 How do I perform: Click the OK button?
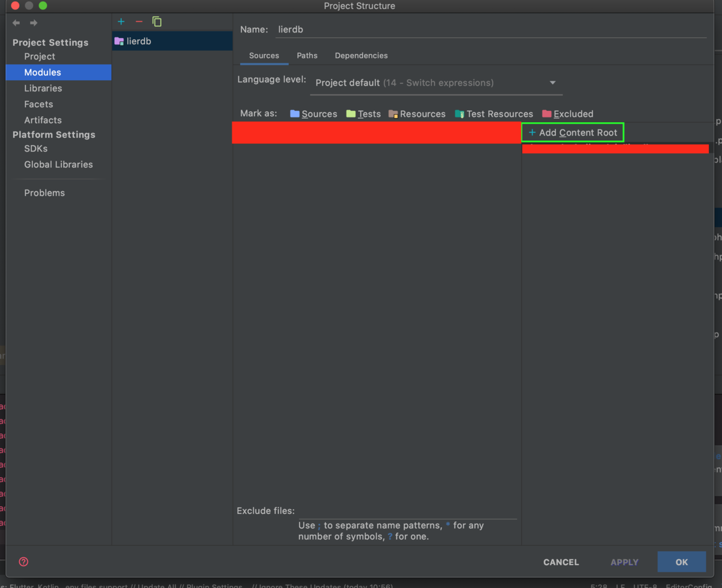tap(682, 562)
